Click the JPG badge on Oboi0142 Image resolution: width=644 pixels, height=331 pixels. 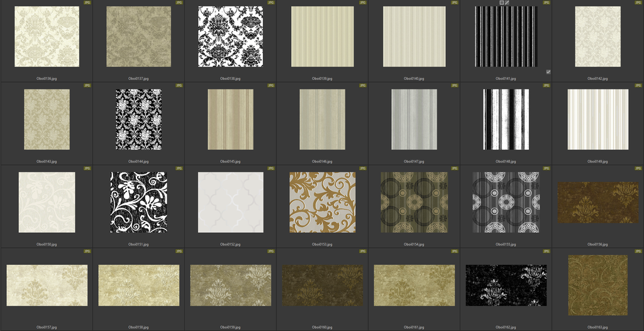[638, 3]
